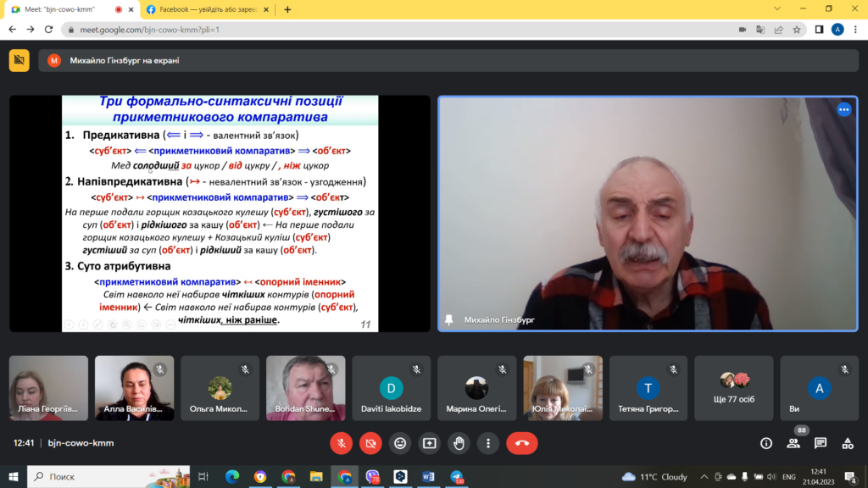Viewport: 868px width, 488px height.
Task: Click the Present now screen-share icon
Action: pyautogui.click(x=430, y=443)
